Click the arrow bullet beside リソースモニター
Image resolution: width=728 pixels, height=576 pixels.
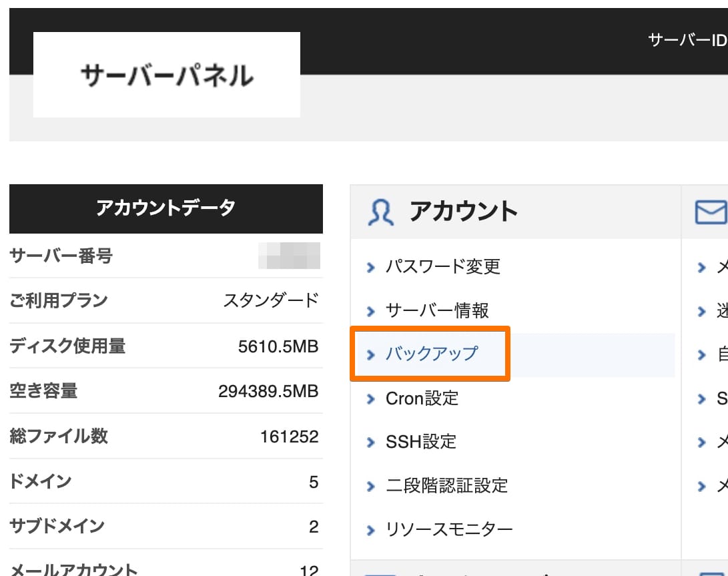click(371, 531)
